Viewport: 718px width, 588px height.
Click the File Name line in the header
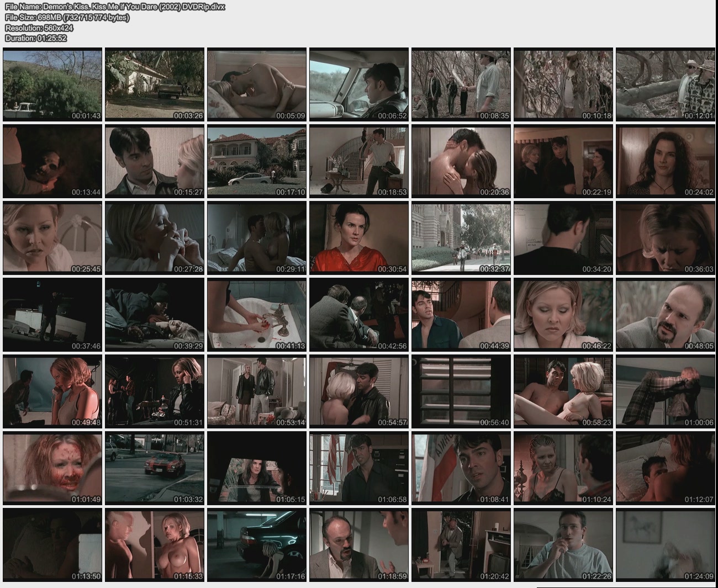[115, 7]
